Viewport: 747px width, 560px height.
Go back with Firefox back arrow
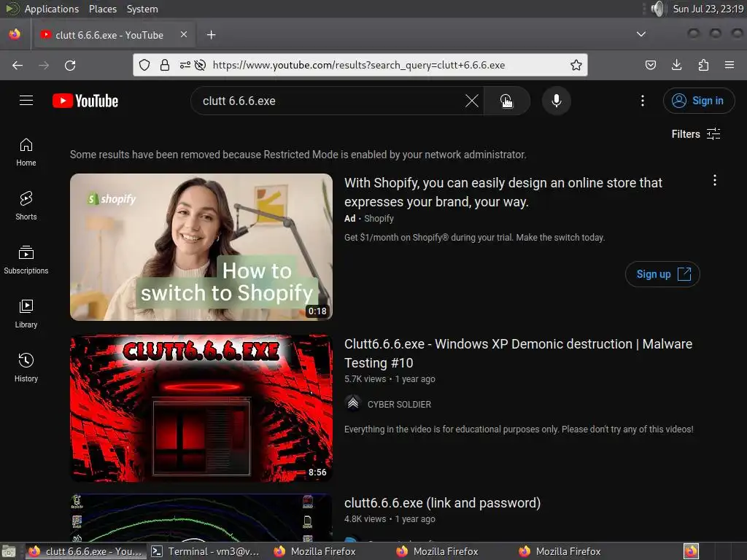pyautogui.click(x=18, y=65)
